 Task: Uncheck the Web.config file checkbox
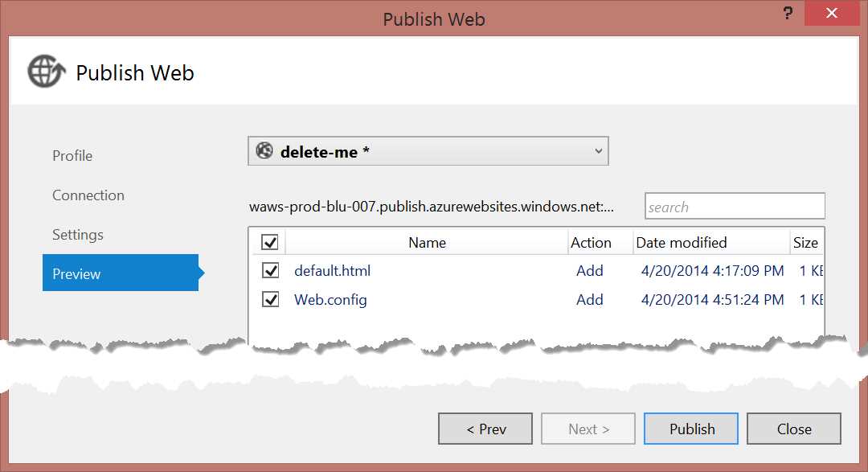(x=269, y=299)
